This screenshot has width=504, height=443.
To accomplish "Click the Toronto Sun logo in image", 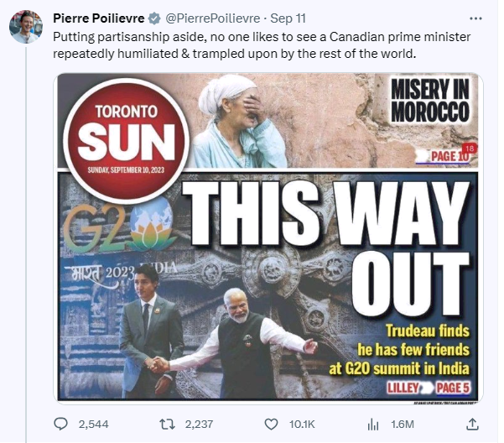I will 126,141.
